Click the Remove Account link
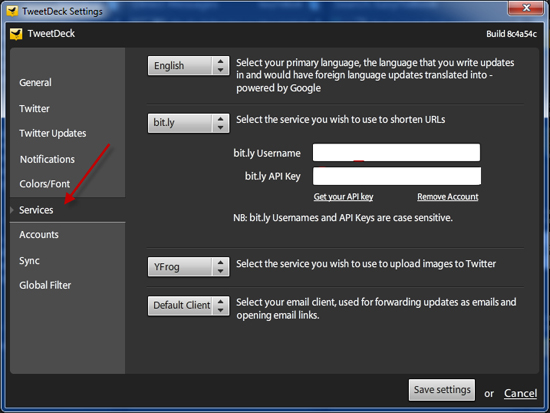This screenshot has width=550, height=413. 448,197
